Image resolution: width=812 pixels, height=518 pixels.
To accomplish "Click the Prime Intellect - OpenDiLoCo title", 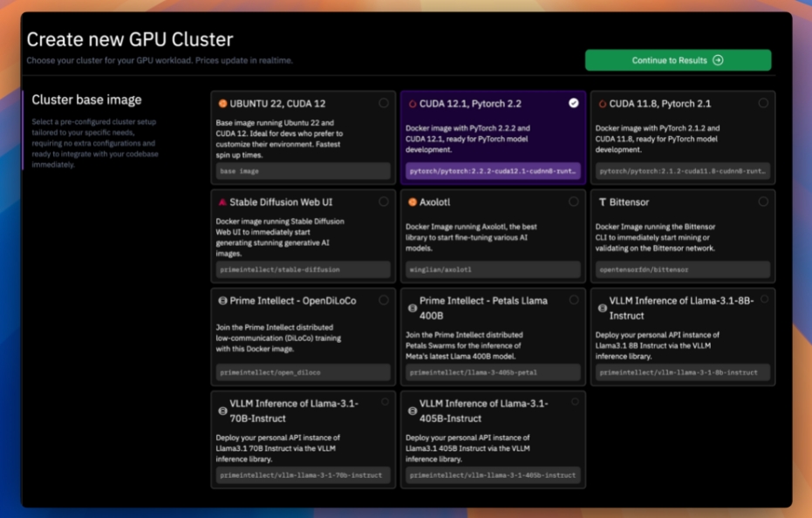I will click(x=292, y=301).
